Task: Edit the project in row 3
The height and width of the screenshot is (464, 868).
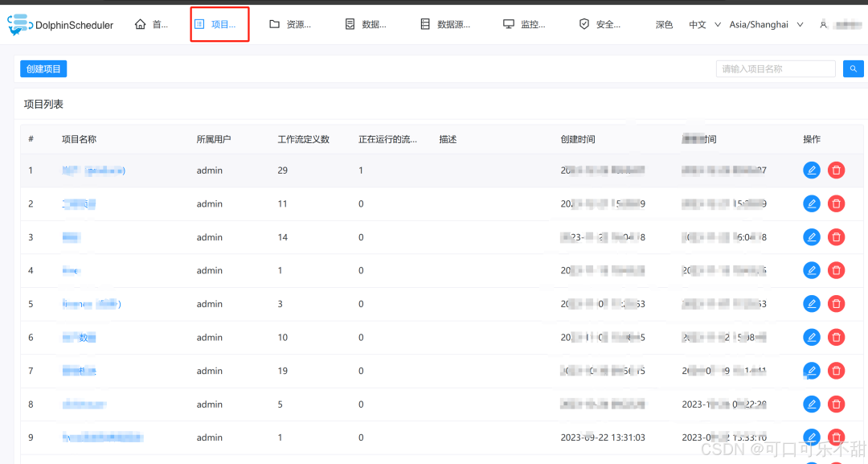Action: tap(812, 237)
